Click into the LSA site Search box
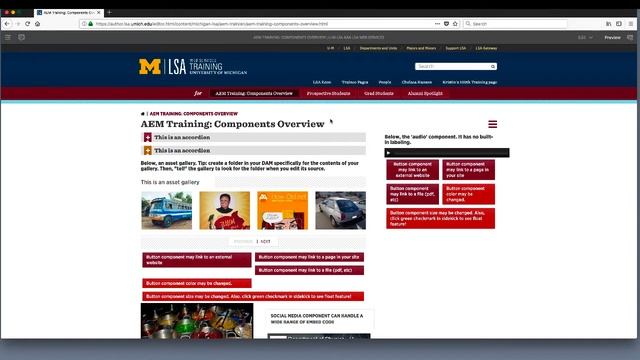 (x=452, y=66)
